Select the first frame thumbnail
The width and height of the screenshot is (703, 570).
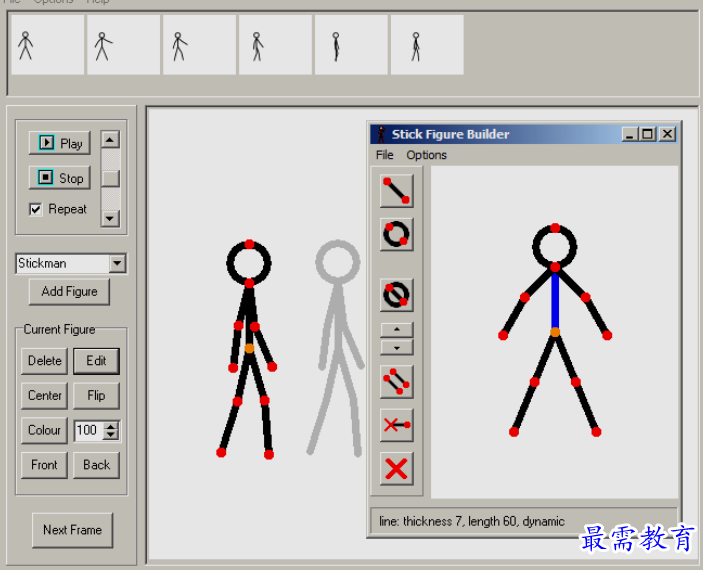click(48, 45)
